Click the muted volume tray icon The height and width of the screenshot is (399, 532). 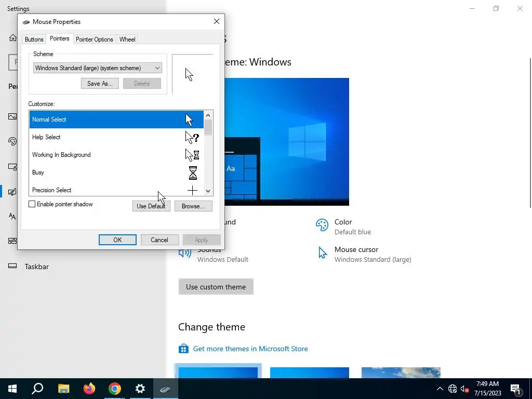465,389
